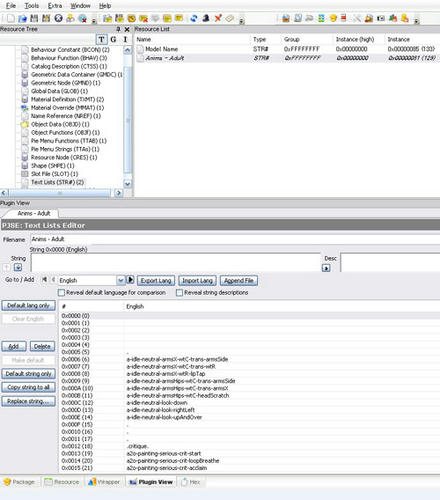The height and width of the screenshot is (500, 440).
Task: Click the blue refresh arrows toolbar icon
Action: [x=194, y=18]
